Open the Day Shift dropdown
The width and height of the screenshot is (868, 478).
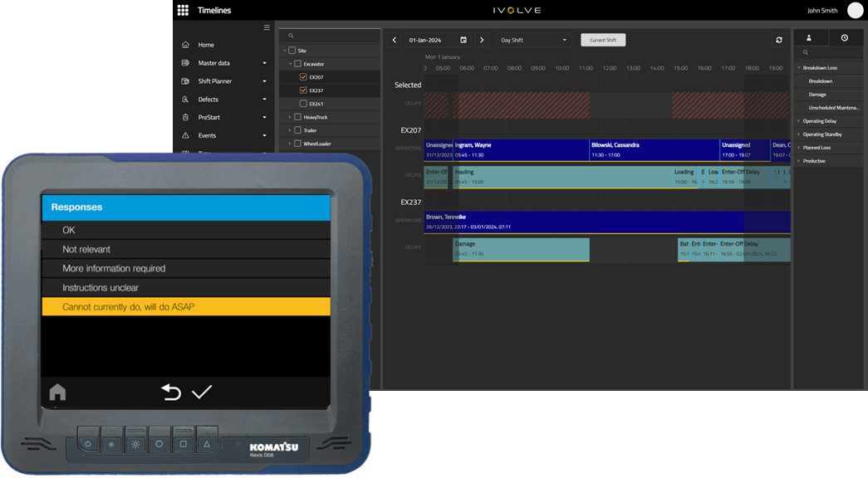pyautogui.click(x=533, y=40)
